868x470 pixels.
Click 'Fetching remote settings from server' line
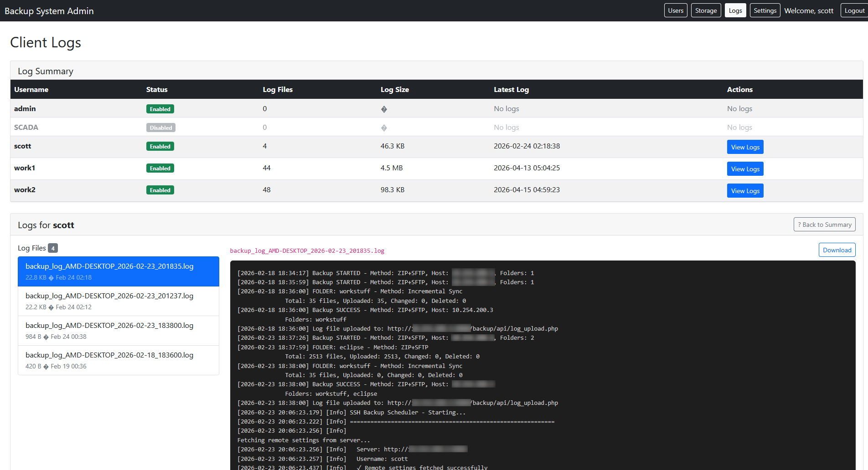tap(304, 440)
